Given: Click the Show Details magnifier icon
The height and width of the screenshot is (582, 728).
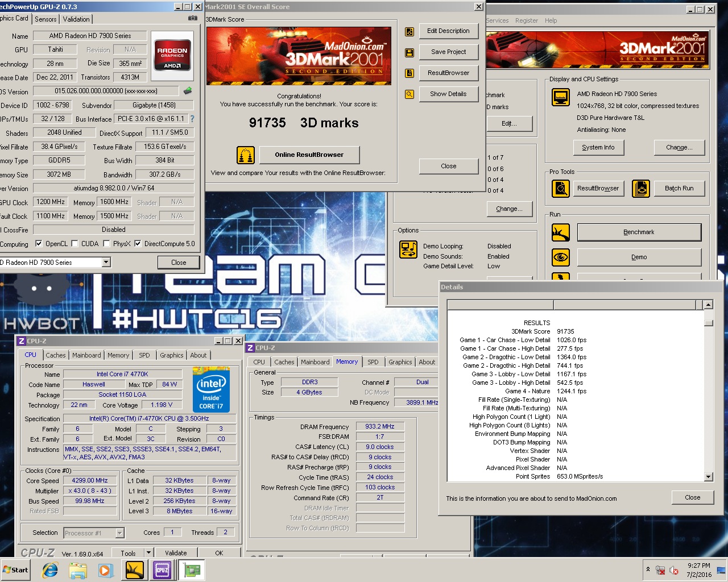Looking at the screenshot, I should click(x=409, y=94).
